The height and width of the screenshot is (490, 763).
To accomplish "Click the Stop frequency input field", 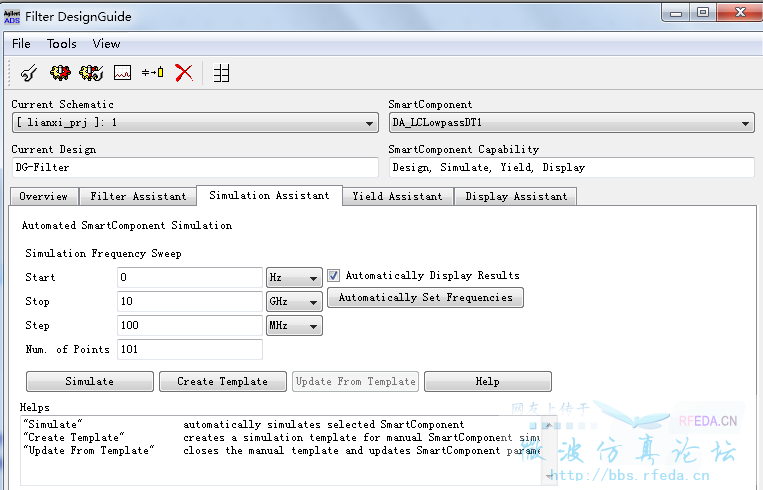I will point(190,302).
